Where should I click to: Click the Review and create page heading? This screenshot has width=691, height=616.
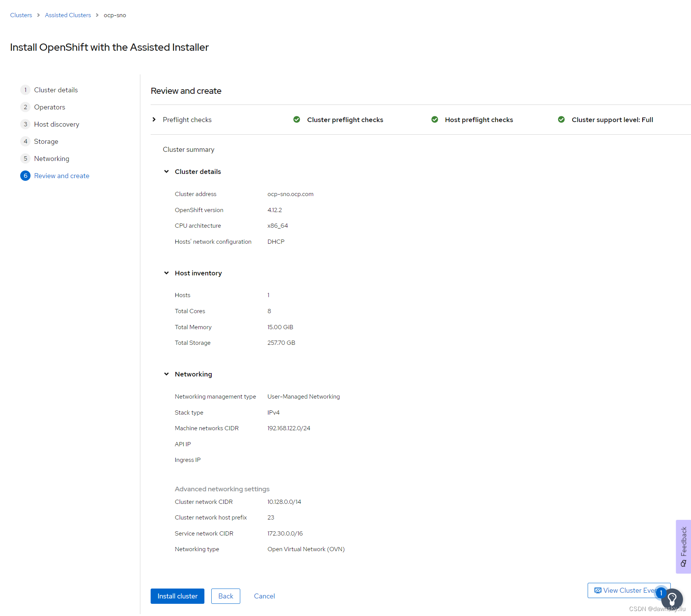pos(186,91)
